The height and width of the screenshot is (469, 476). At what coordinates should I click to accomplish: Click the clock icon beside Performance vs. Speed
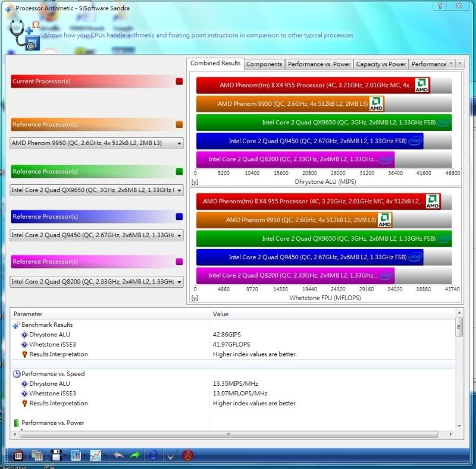point(17,374)
